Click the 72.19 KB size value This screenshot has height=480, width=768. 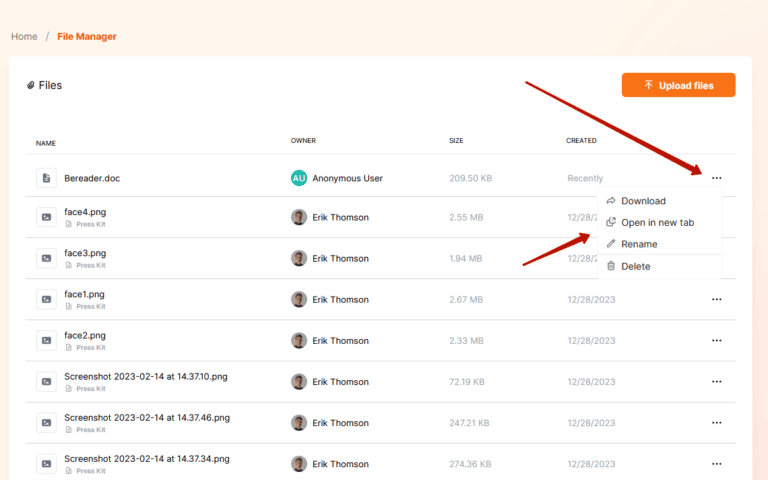467,382
